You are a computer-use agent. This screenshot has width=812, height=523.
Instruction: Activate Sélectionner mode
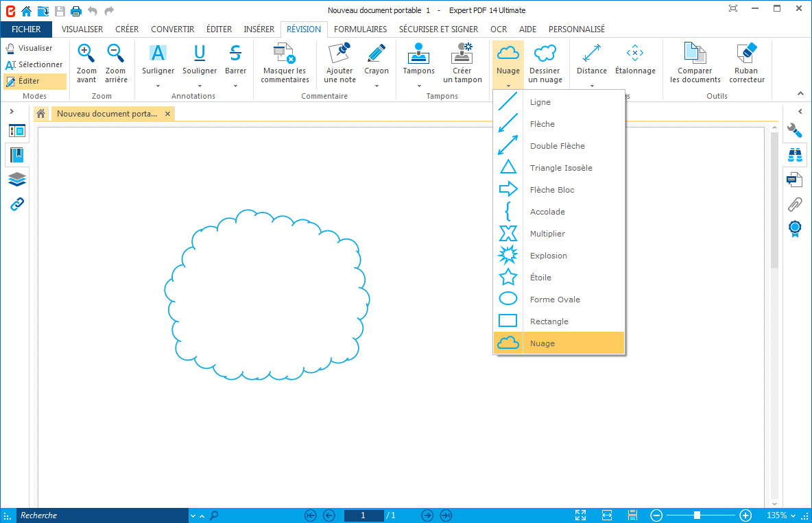pos(34,64)
